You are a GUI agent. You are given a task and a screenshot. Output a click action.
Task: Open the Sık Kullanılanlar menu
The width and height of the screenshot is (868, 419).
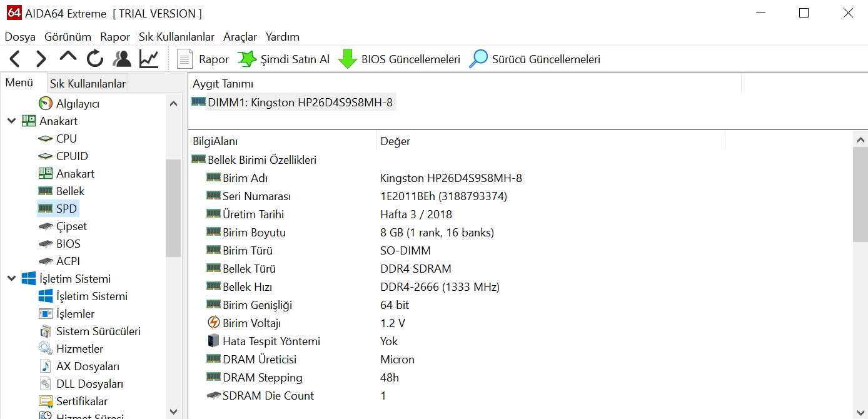click(176, 37)
